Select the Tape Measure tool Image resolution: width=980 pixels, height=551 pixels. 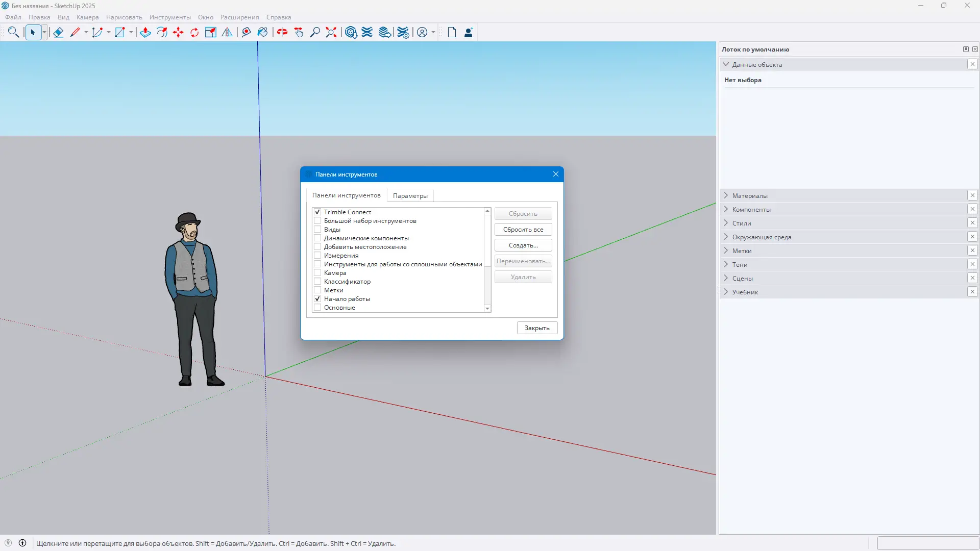(246, 33)
